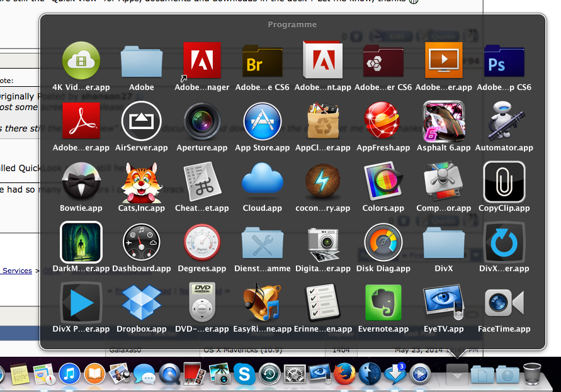Open Adobe Bridge CS6 folder
Screen dimensions: 561x392
tap(263, 61)
